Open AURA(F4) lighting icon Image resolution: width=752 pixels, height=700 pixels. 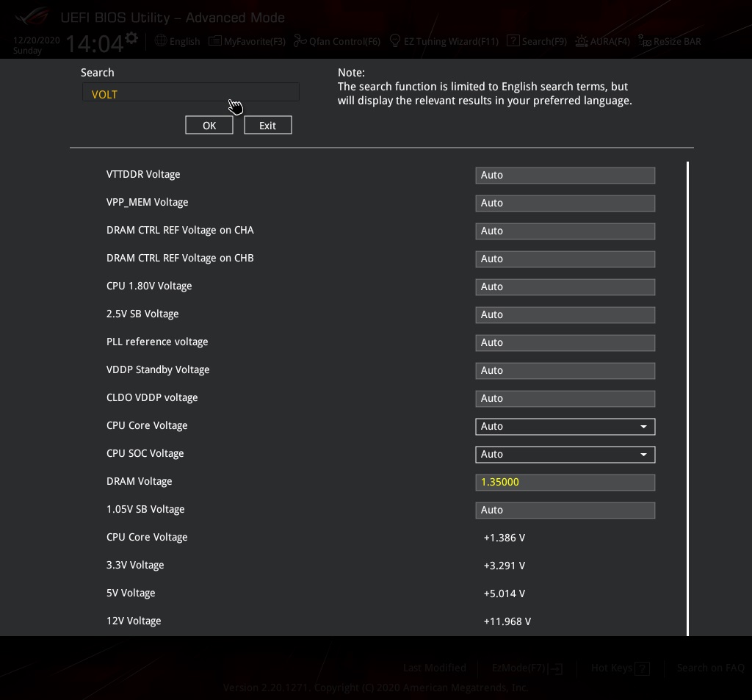coord(582,41)
